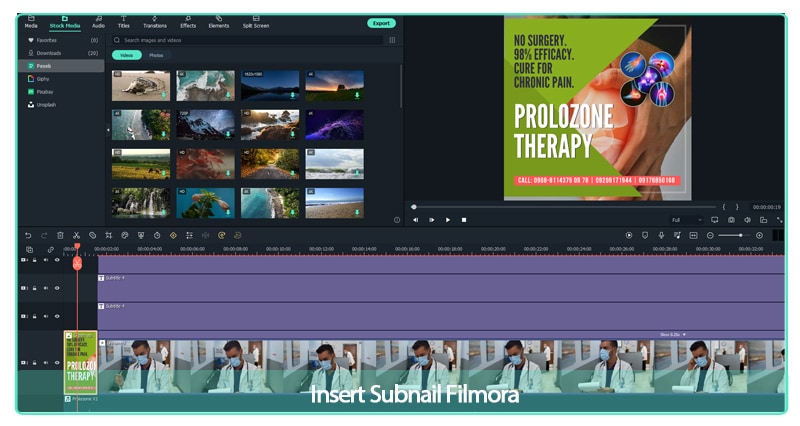Open Color palette adjustment tool

click(124, 235)
